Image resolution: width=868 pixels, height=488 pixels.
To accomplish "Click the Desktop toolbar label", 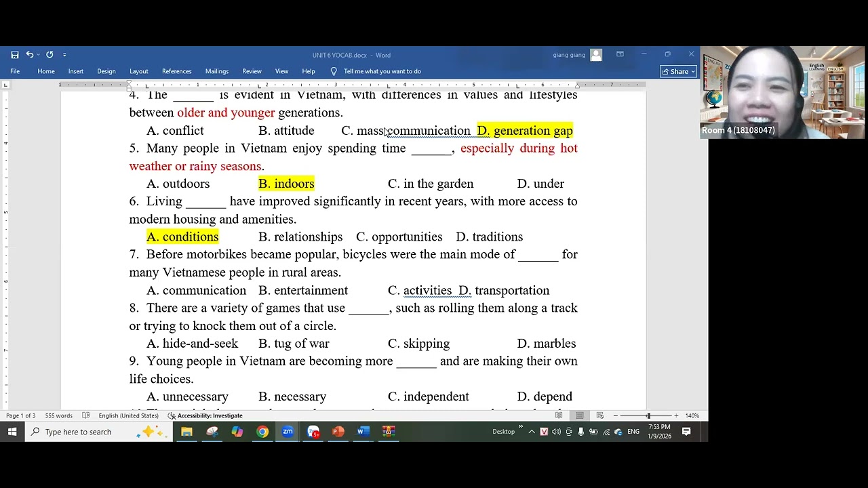I will pyautogui.click(x=503, y=432).
